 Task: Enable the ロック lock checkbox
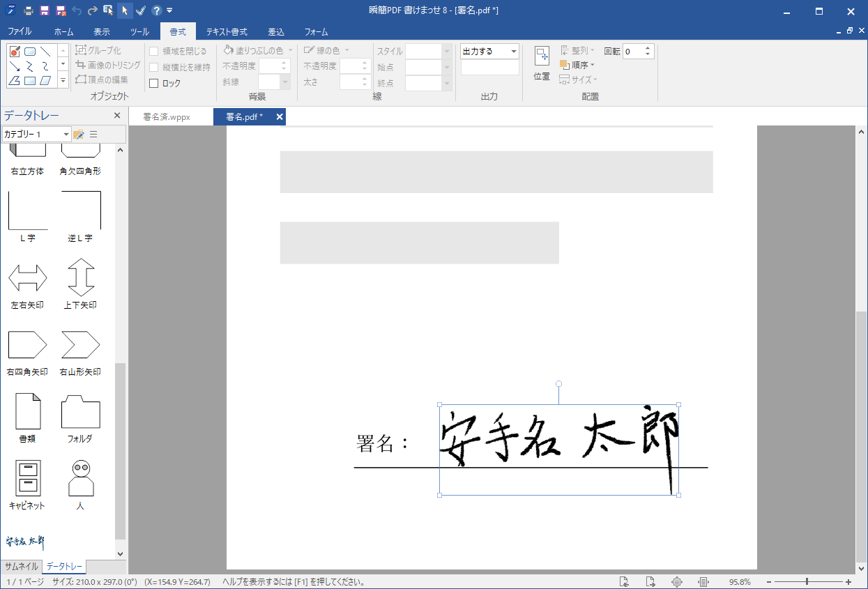coord(154,84)
